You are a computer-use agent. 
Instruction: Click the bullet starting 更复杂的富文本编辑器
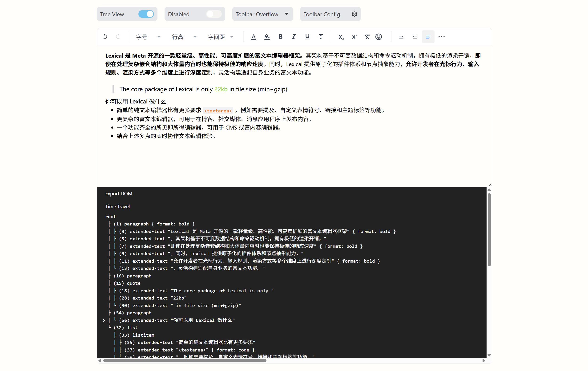click(x=215, y=119)
